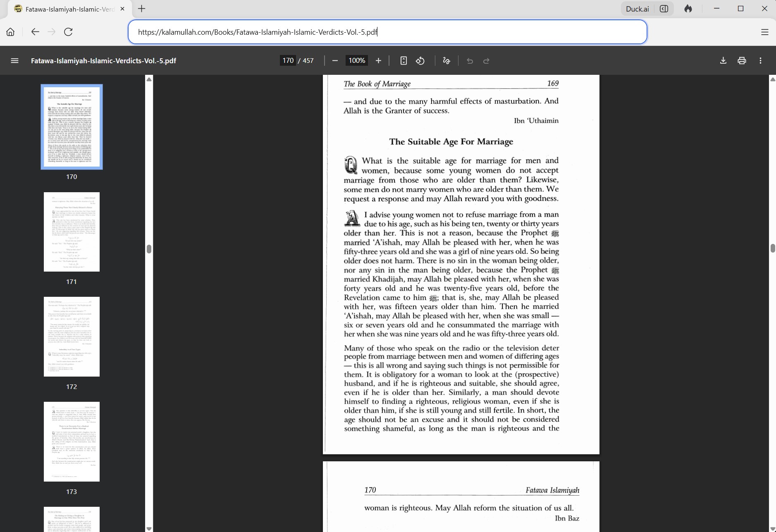Open the browser hamburger menu
Image resolution: width=776 pixels, height=532 pixels.
[765, 32]
